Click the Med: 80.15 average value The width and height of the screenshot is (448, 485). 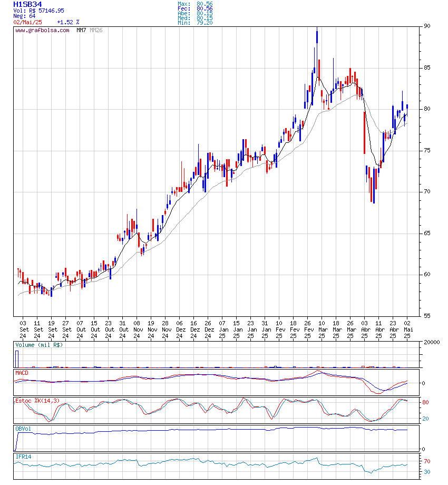[195, 18]
